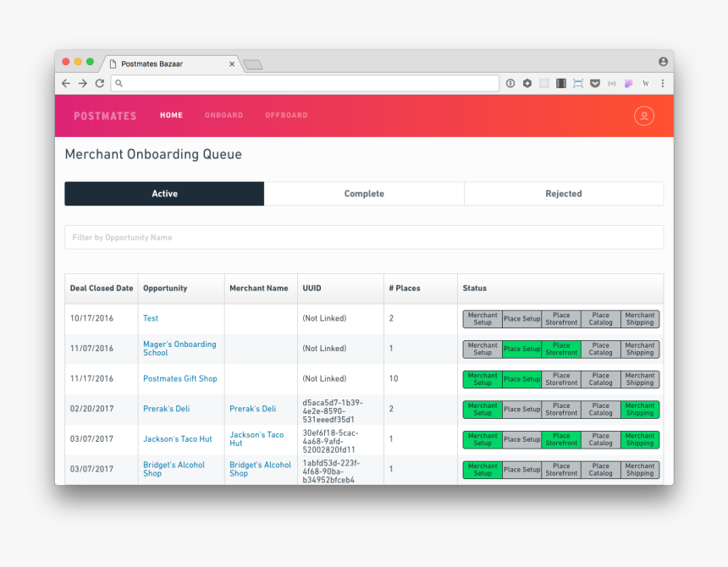This screenshot has width=728, height=567.
Task: Open Jackson's Taco Hut merchant name link
Action: (256, 439)
